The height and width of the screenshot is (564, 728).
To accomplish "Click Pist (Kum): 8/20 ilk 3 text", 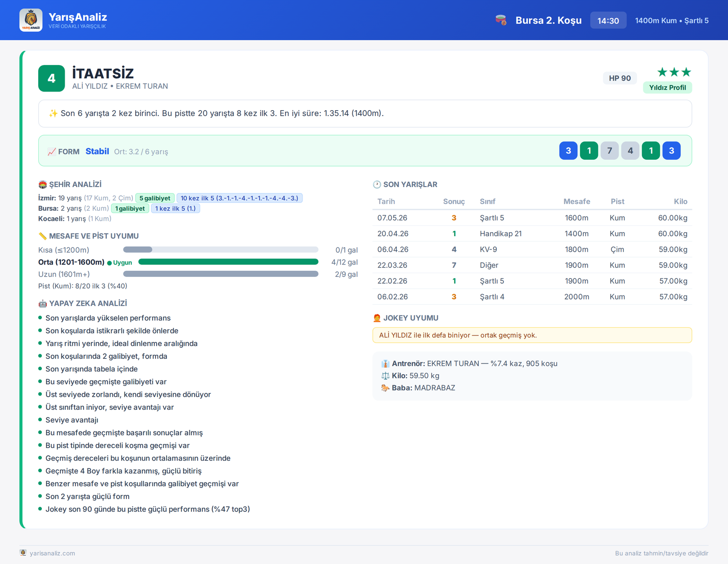I will click(83, 286).
